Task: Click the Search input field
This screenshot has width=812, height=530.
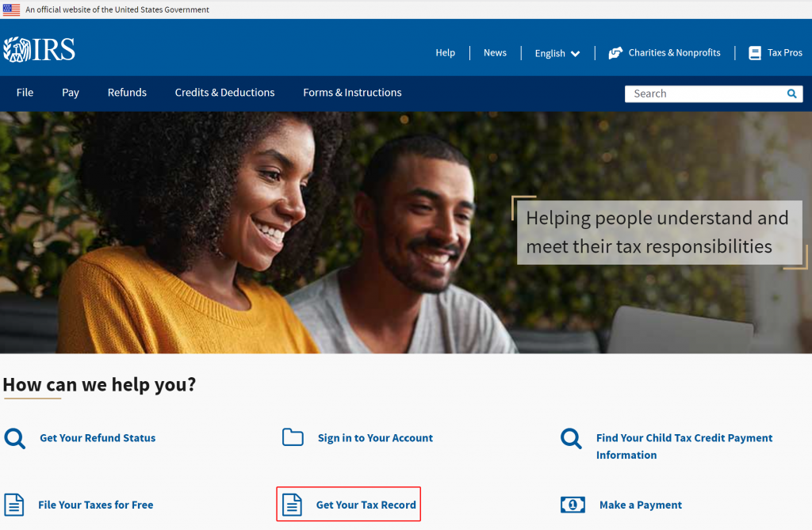Action: click(x=705, y=93)
